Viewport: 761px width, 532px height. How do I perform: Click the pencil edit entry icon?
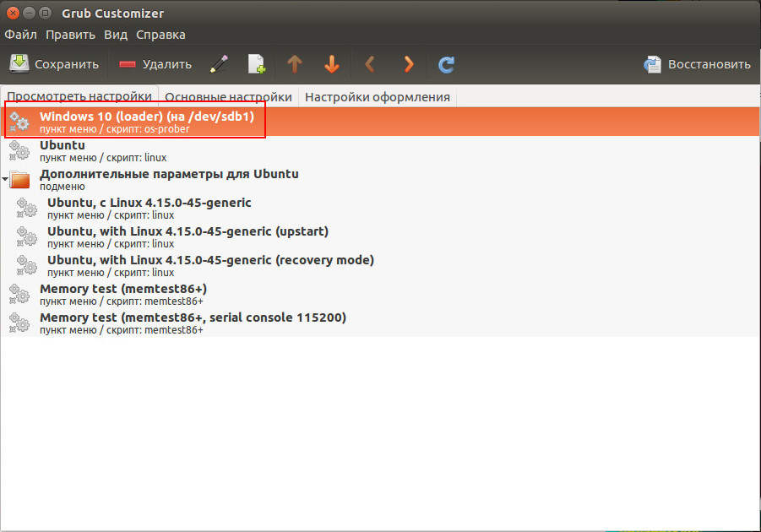pos(219,64)
